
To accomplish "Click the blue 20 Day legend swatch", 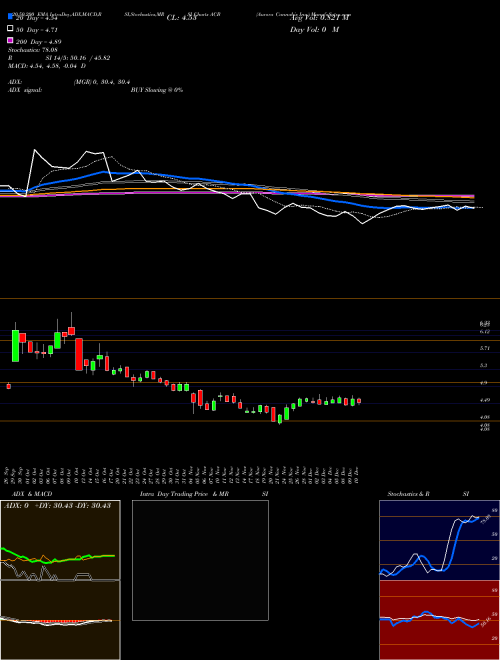I will [10, 16].
